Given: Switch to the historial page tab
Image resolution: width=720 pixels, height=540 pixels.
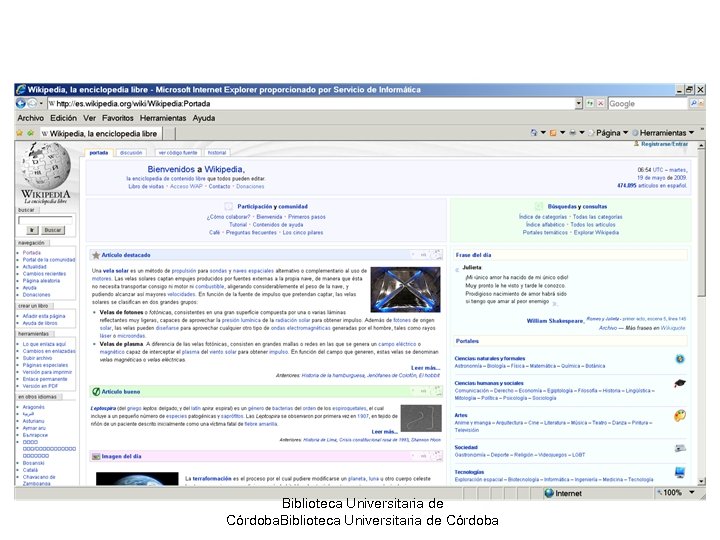Looking at the screenshot, I should tap(217, 152).
